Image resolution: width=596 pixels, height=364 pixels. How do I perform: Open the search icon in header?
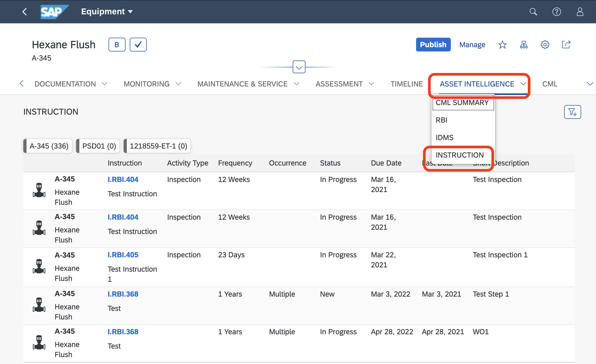[x=533, y=12]
